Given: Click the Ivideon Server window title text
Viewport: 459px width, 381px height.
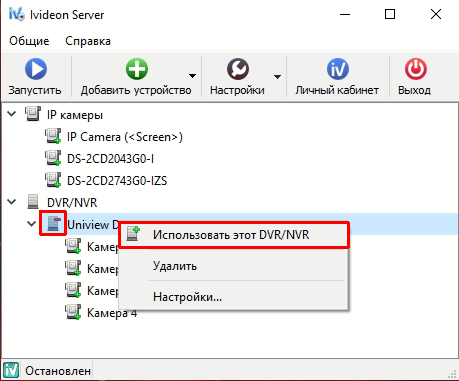Looking at the screenshot, I should tap(67, 15).
